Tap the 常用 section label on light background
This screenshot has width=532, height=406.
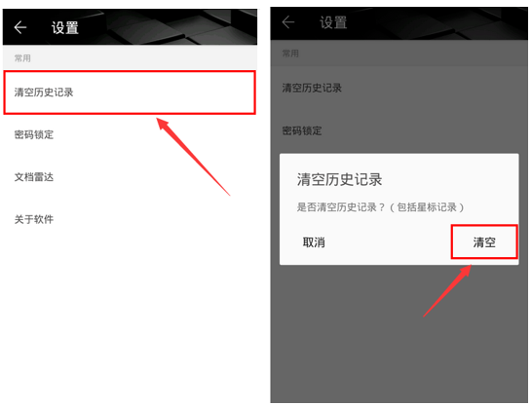tap(22, 58)
